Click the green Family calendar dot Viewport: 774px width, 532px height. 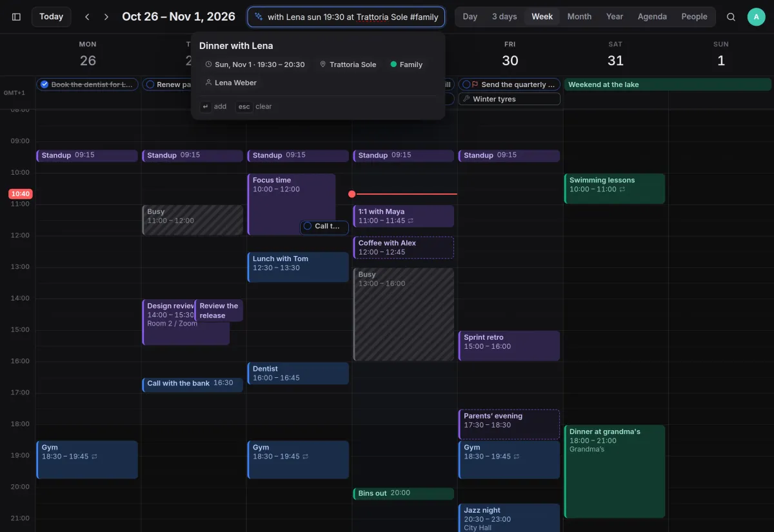[393, 64]
